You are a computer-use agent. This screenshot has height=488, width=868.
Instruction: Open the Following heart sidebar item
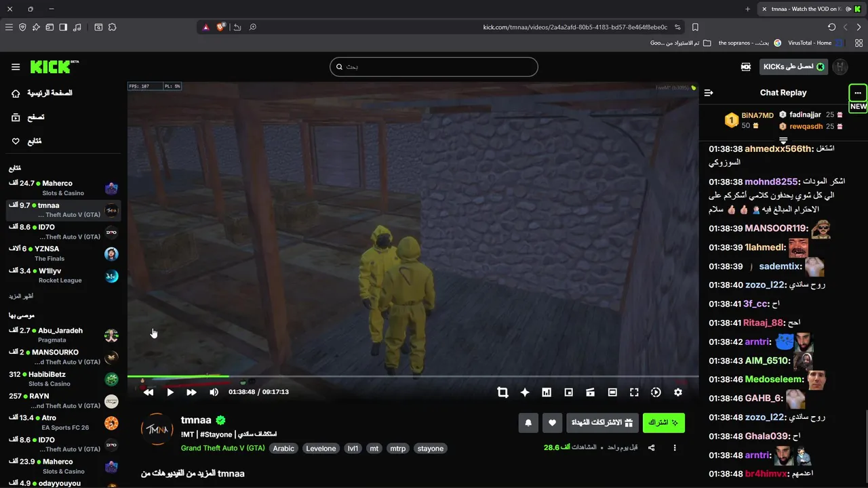(x=26, y=141)
